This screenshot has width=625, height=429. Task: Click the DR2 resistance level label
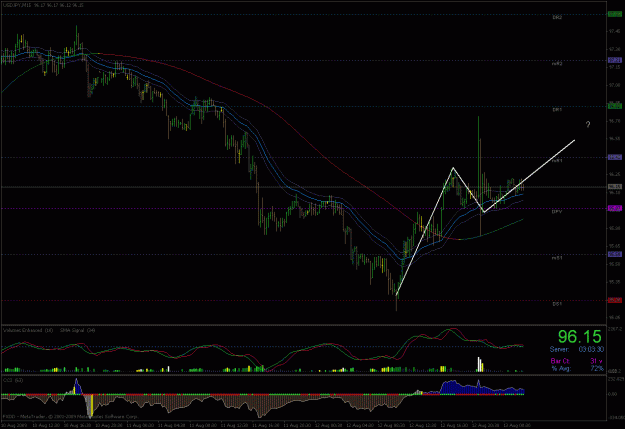[557, 18]
